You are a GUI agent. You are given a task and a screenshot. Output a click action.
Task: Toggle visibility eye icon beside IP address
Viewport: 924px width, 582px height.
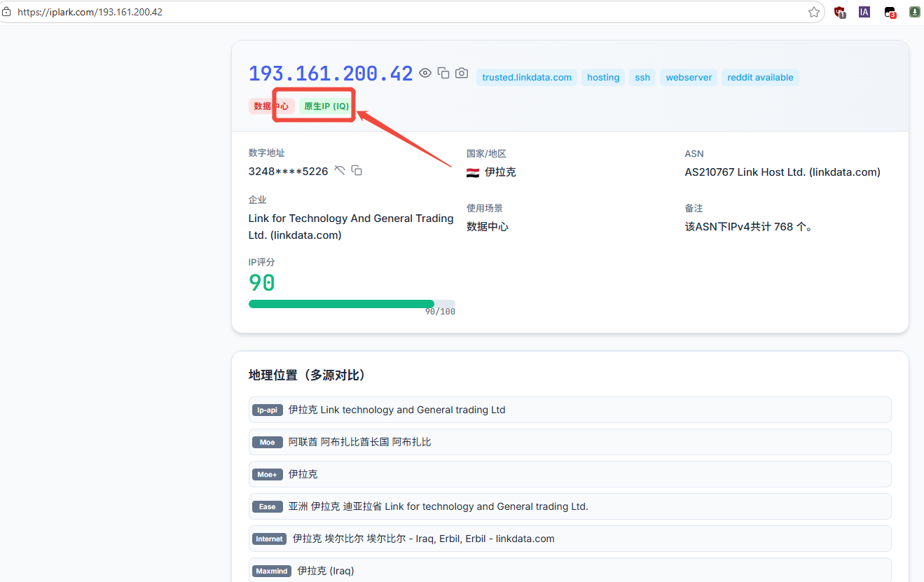(x=425, y=73)
